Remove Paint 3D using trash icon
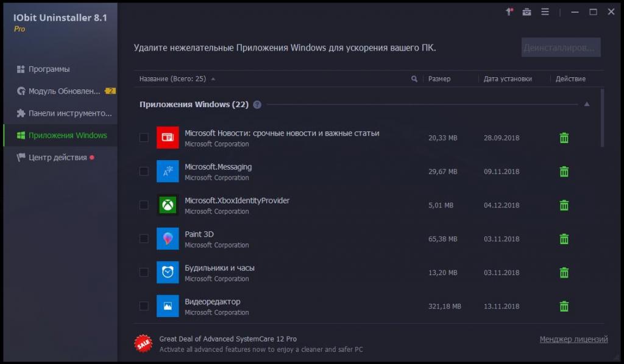Screen dimensions: 624x364 pyautogui.click(x=564, y=239)
